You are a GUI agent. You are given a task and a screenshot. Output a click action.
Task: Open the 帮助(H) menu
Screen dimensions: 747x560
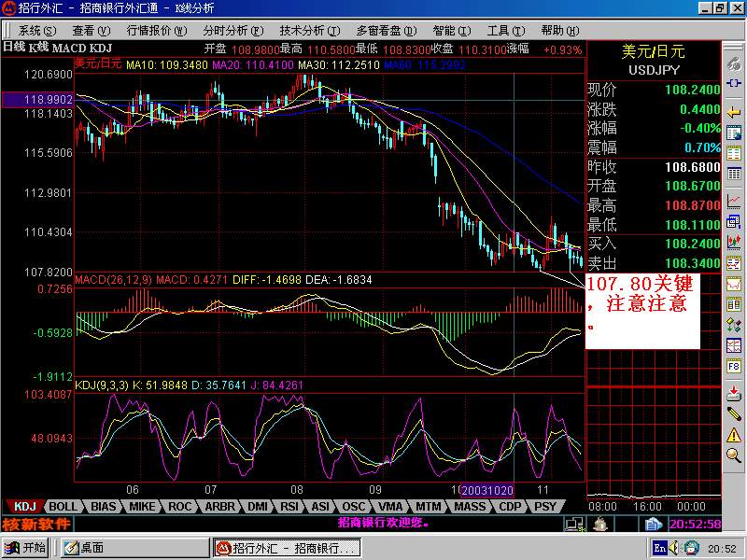(x=558, y=30)
